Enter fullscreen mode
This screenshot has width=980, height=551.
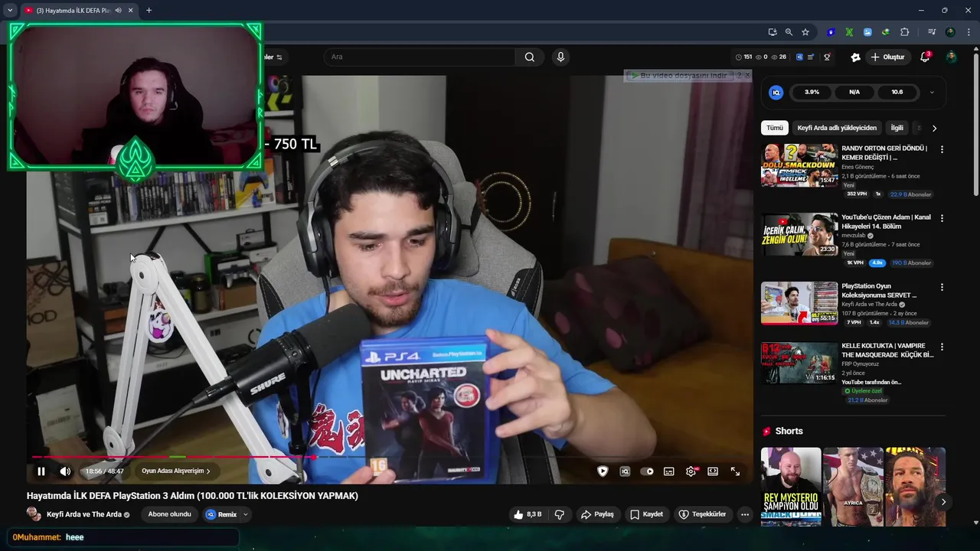point(735,471)
